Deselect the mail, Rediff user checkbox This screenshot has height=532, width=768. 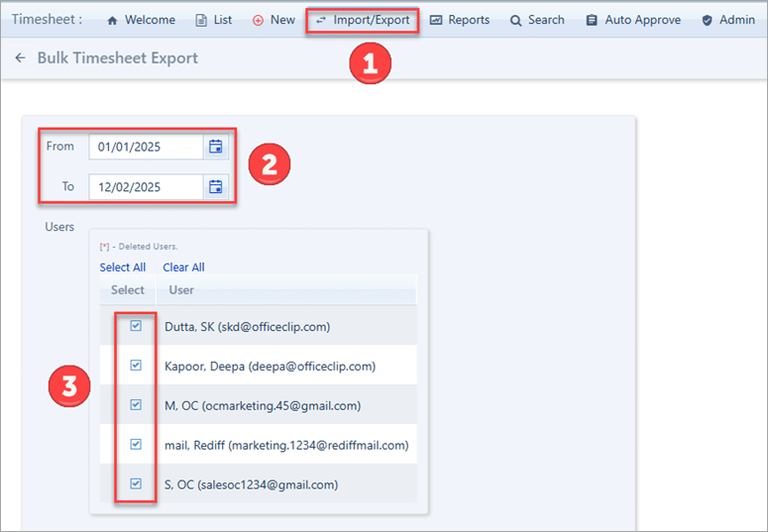[x=136, y=445]
